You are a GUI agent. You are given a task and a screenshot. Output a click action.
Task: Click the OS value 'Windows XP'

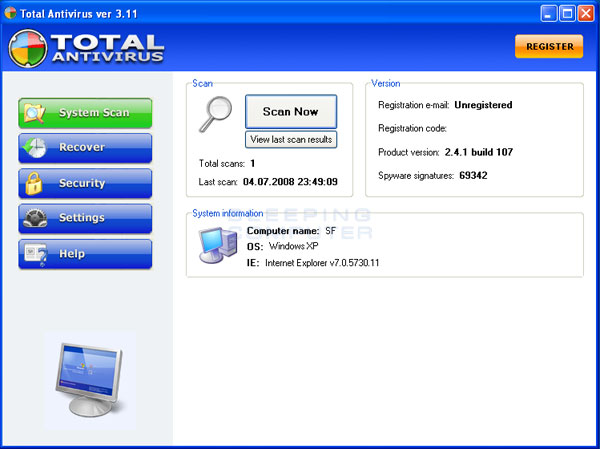[x=293, y=246]
